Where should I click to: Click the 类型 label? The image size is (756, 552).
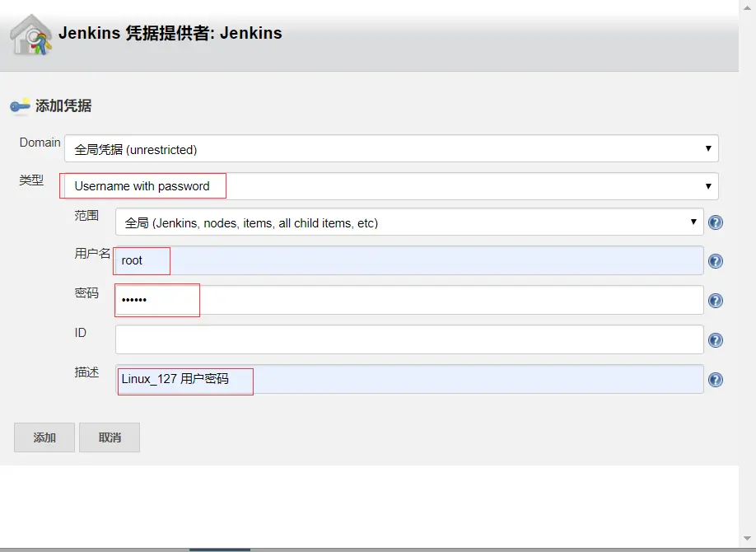point(31,180)
